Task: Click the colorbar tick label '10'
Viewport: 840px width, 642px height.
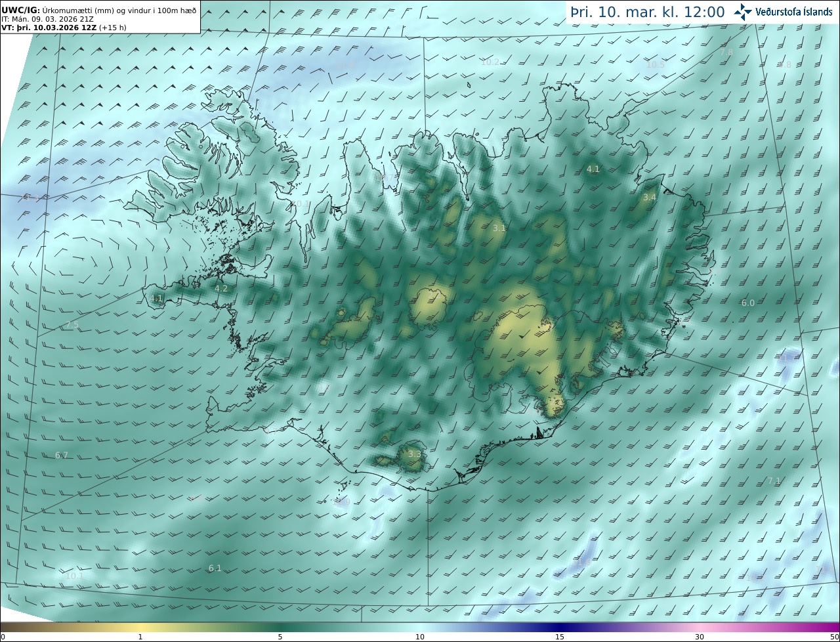Action: 420,637
